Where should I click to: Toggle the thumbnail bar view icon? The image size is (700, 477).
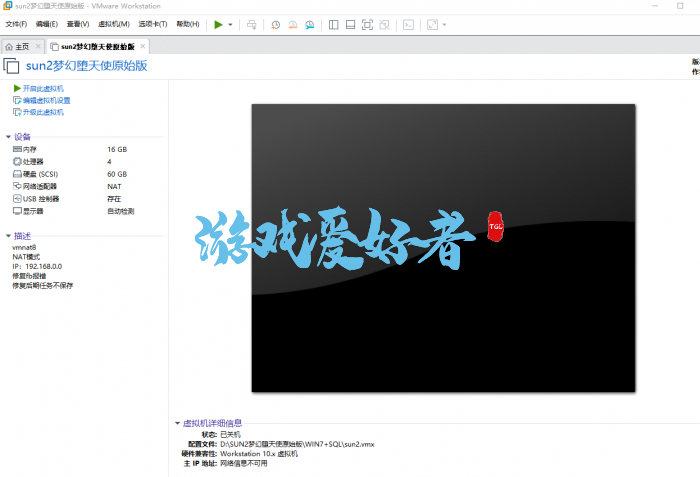350,25
